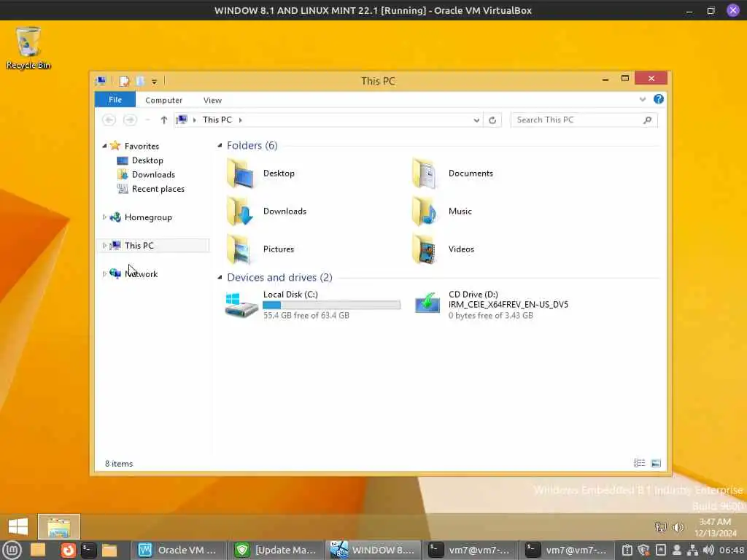Click the Windows network tray icon
The image size is (747, 560).
click(660, 527)
